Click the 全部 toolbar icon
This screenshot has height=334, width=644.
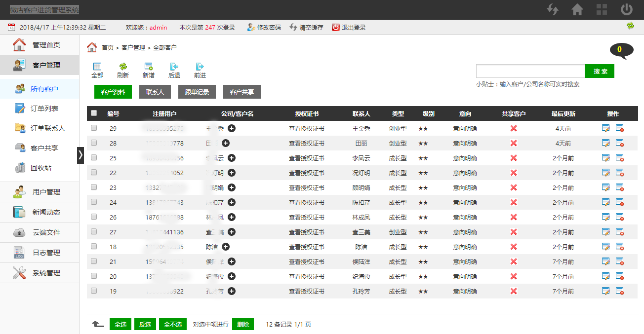[97, 71]
